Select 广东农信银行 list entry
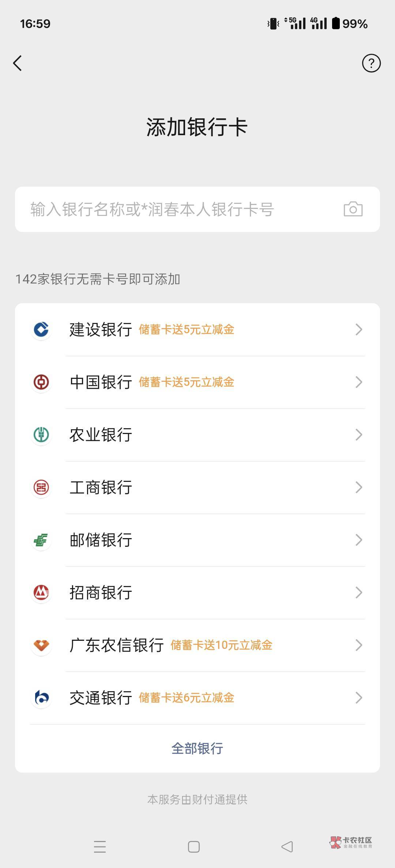This screenshot has width=395, height=868. tap(117, 645)
